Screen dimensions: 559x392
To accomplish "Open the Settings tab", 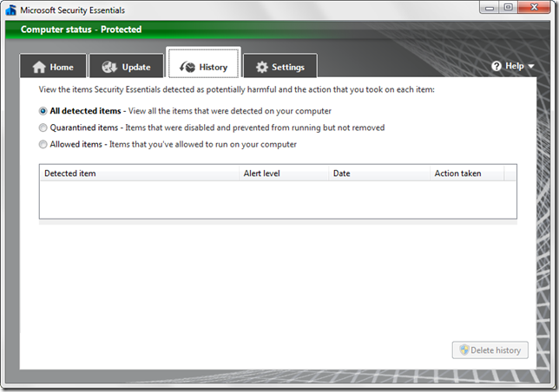I will 280,66.
